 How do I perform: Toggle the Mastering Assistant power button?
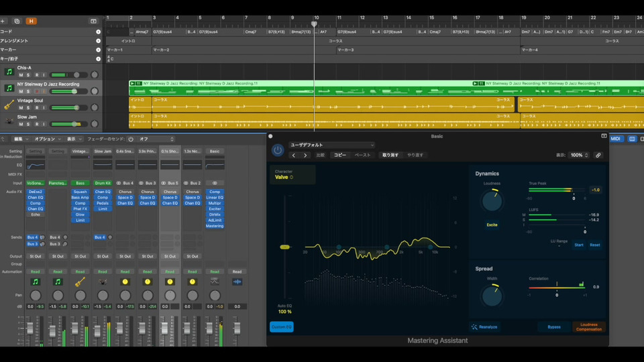(278, 149)
